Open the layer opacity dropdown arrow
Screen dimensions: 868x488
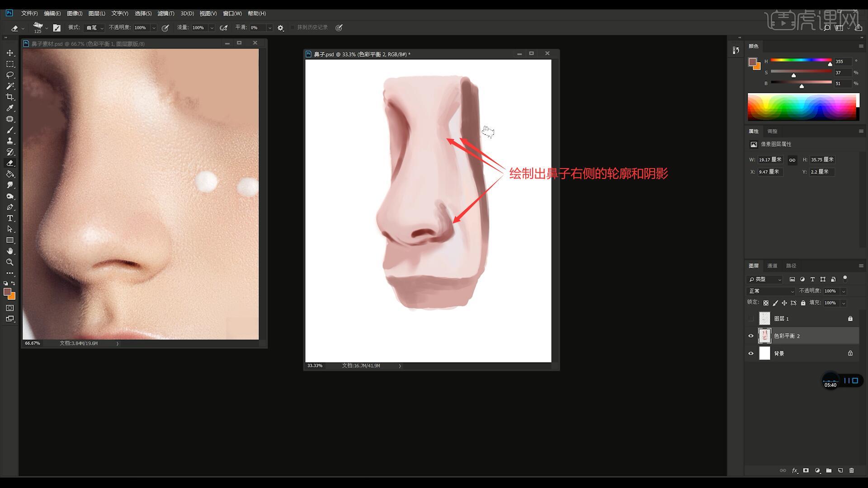coord(844,291)
